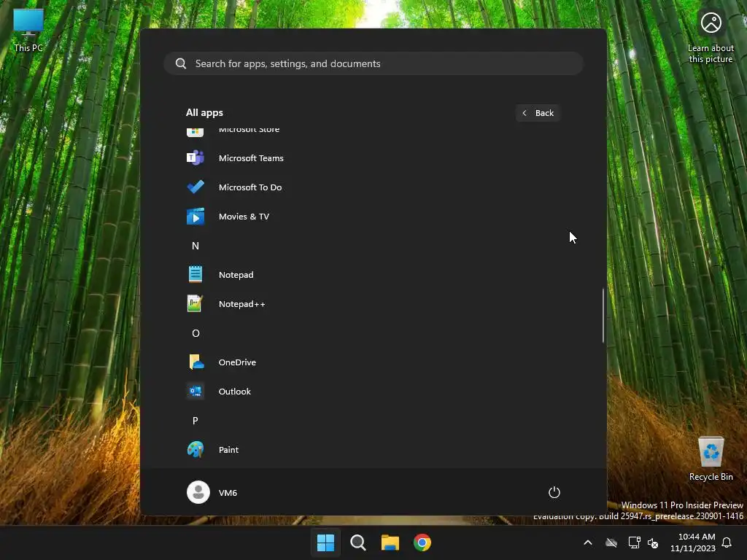Click the Microsoft Teams label
This screenshot has width=747, height=560.
coord(251,158)
